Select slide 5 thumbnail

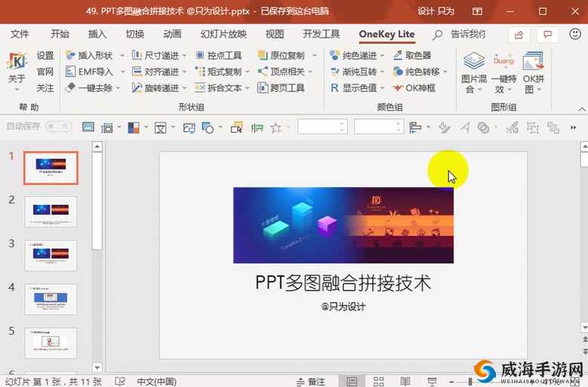tap(51, 343)
